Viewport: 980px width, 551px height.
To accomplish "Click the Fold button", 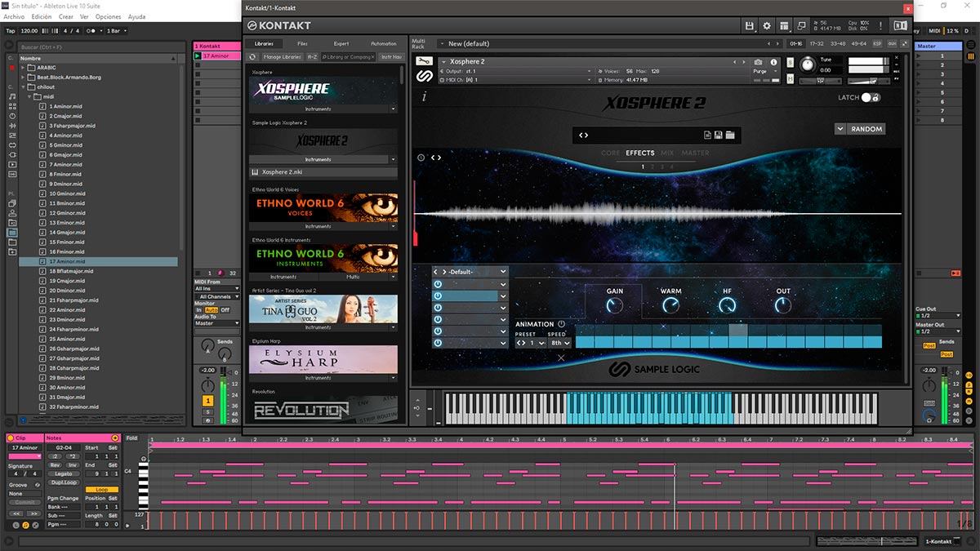I will click(132, 438).
